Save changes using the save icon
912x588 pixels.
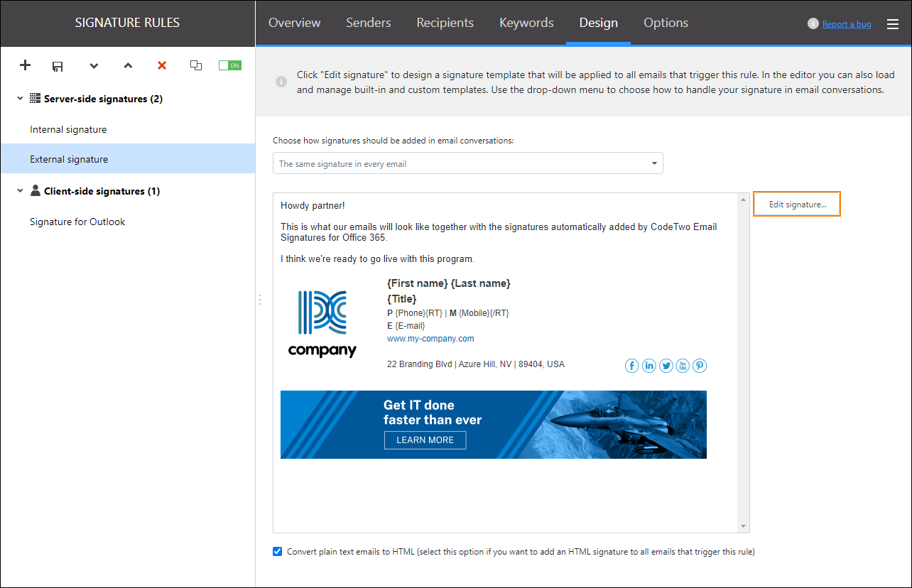pos(58,65)
